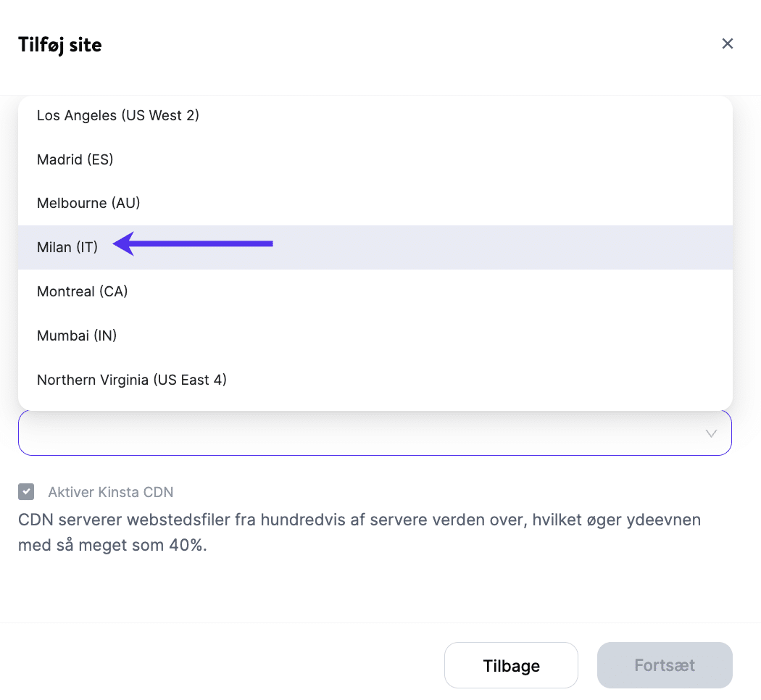Viewport: 761px width, 700px height.
Task: Click the Tilføj site heading
Action: tap(60, 45)
